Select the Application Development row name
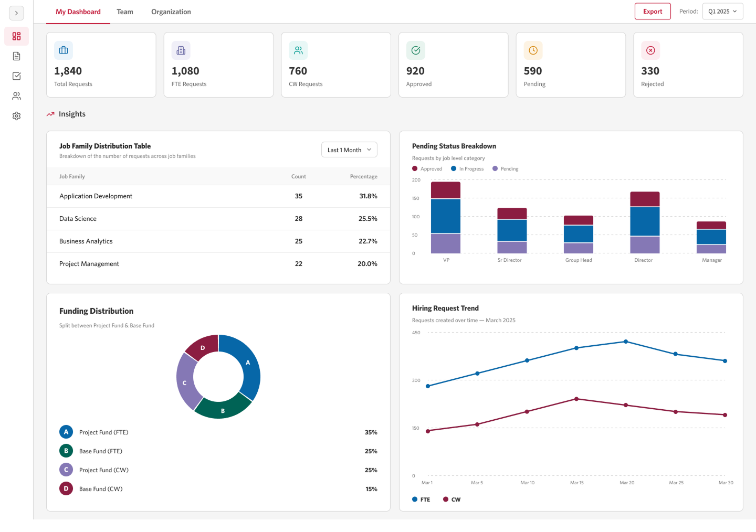 96,196
